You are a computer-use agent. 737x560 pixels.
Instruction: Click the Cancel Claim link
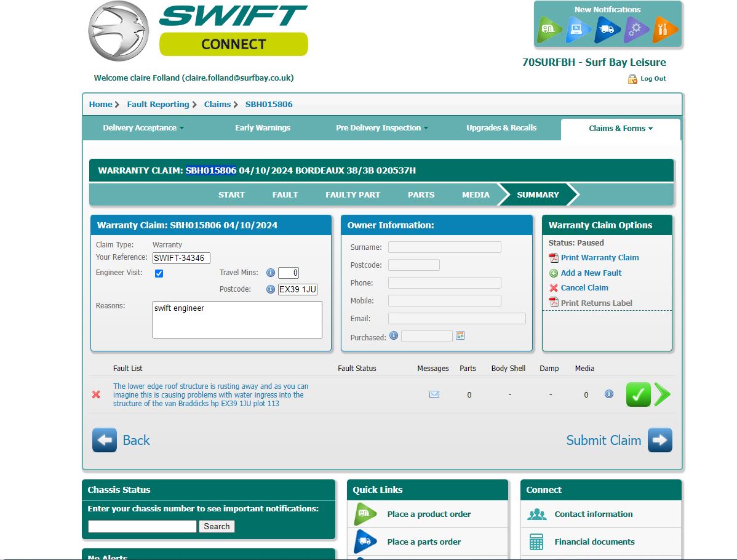tap(584, 288)
